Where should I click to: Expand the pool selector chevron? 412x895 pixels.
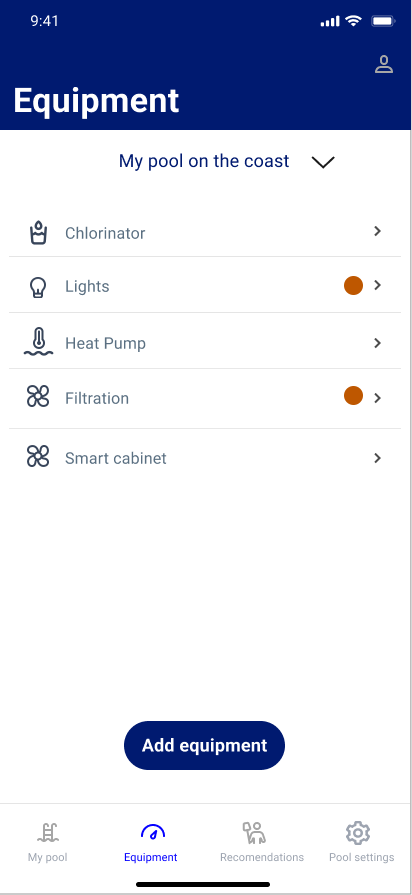(323, 162)
